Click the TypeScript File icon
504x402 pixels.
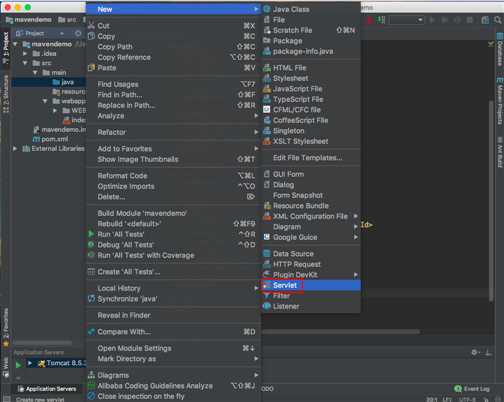[x=267, y=99]
